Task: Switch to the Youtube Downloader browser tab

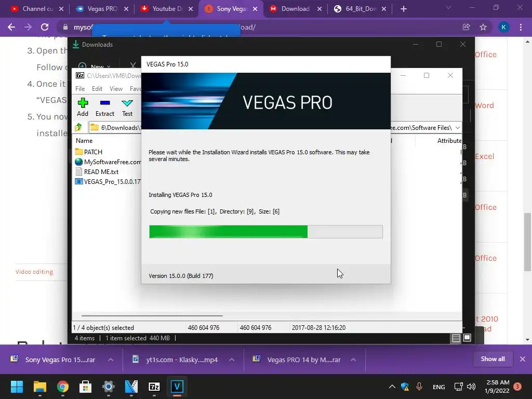Action: tap(164, 9)
